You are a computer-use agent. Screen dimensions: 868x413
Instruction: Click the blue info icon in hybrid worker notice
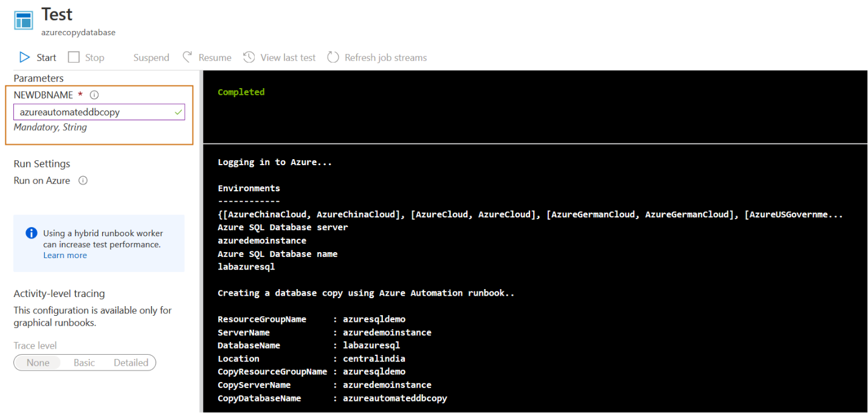pos(32,233)
